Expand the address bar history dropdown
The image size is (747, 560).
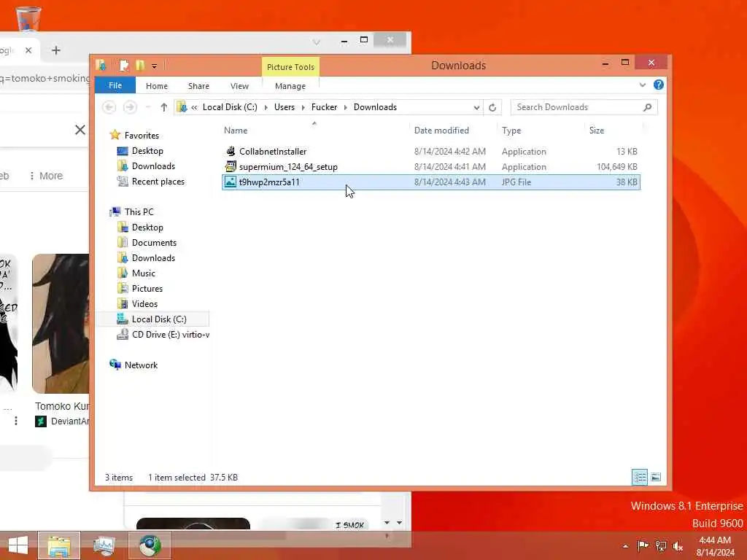click(476, 108)
